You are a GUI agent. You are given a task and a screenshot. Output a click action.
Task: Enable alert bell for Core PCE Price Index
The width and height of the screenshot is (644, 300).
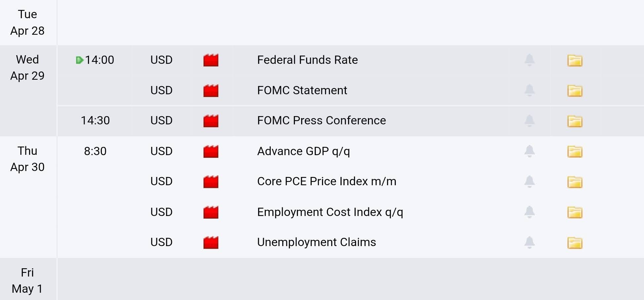click(x=529, y=181)
